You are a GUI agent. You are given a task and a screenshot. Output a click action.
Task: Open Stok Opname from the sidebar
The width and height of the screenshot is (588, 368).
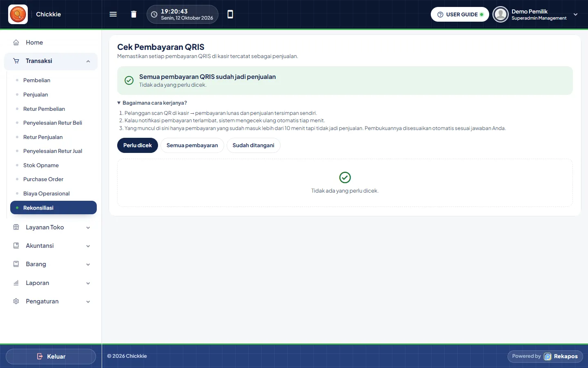(x=41, y=165)
